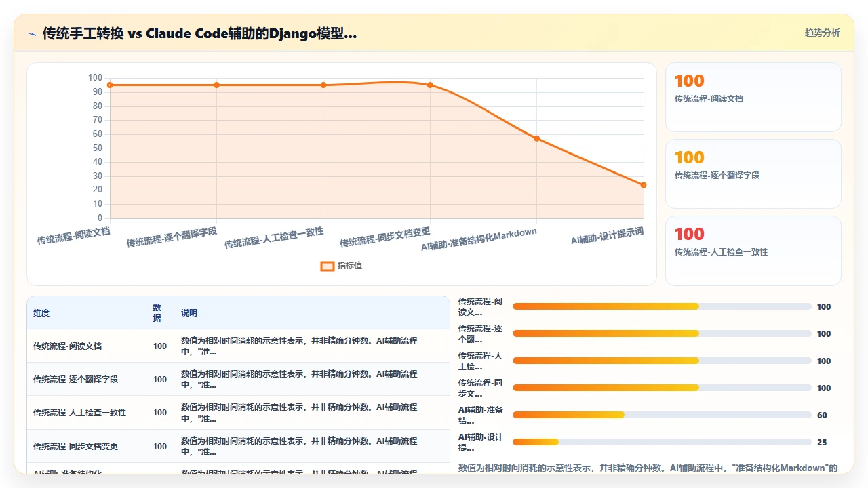Image resolution: width=868 pixels, height=488 pixels.
Task: Click the stat card caption 传统流程-人工检查一致性
Action: pyautogui.click(x=721, y=252)
